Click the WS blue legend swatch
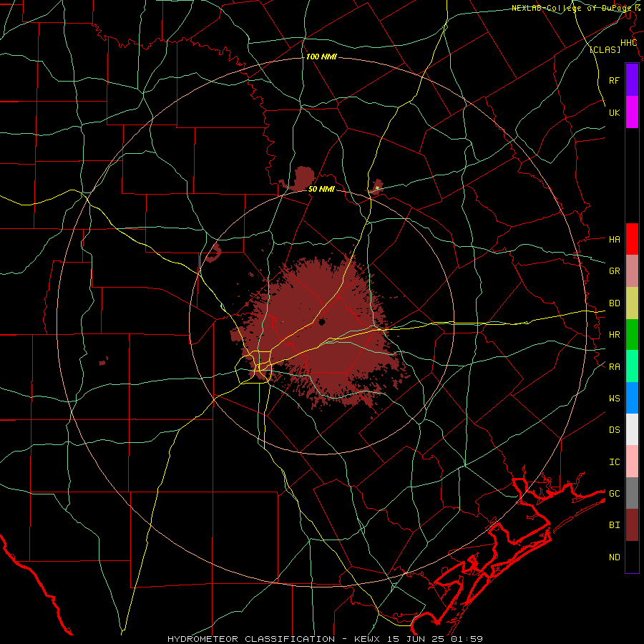644x644 pixels. pos(632,398)
